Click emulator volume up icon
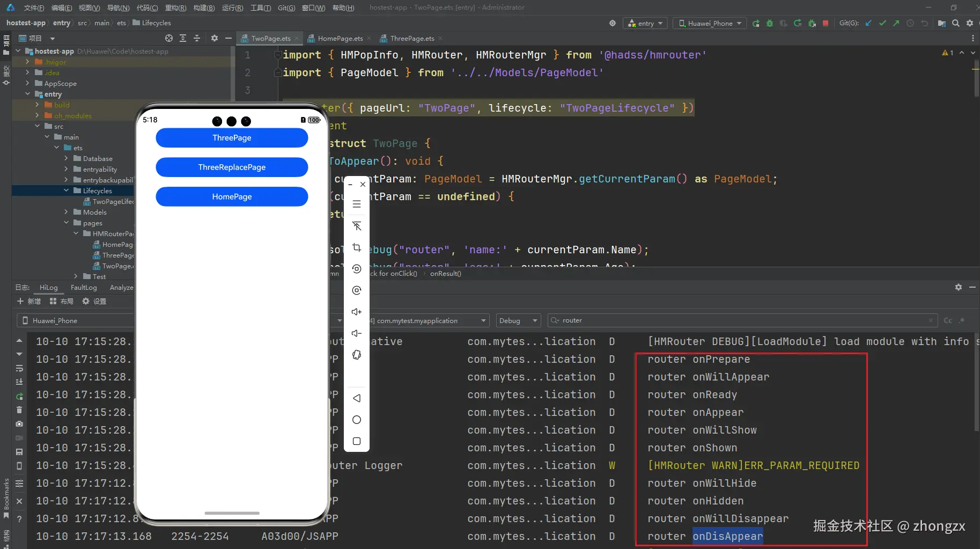Image resolution: width=980 pixels, height=549 pixels. point(357,312)
